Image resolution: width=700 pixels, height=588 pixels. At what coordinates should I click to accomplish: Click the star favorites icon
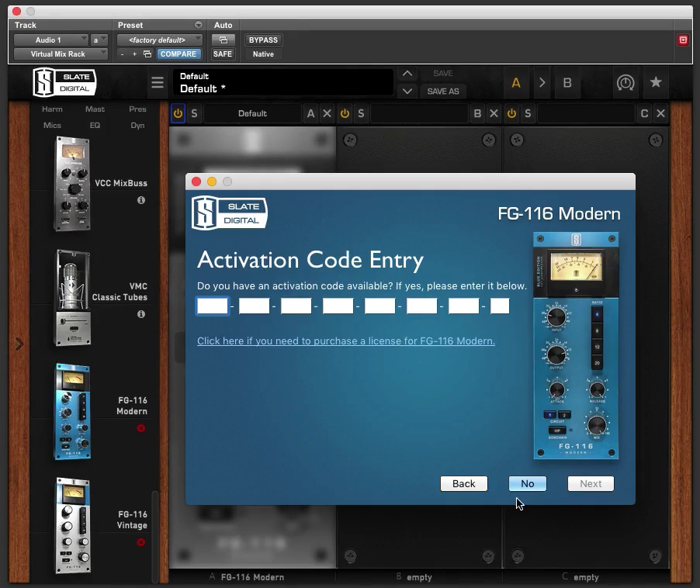pyautogui.click(x=656, y=82)
